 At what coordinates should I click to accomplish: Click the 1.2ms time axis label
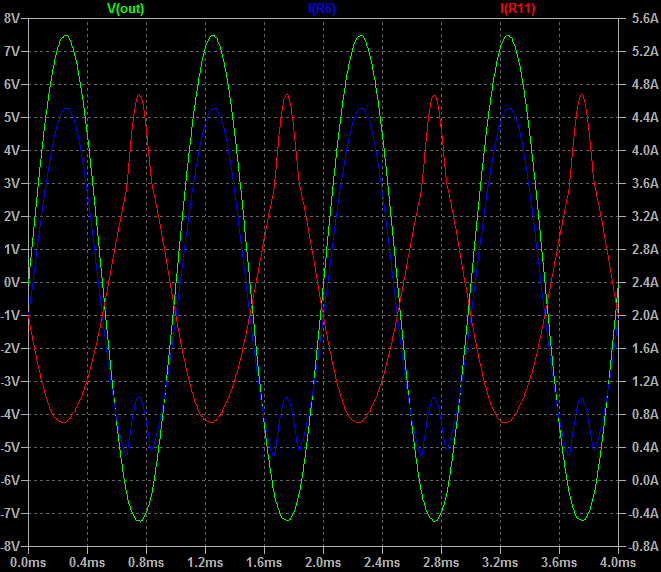[205, 562]
